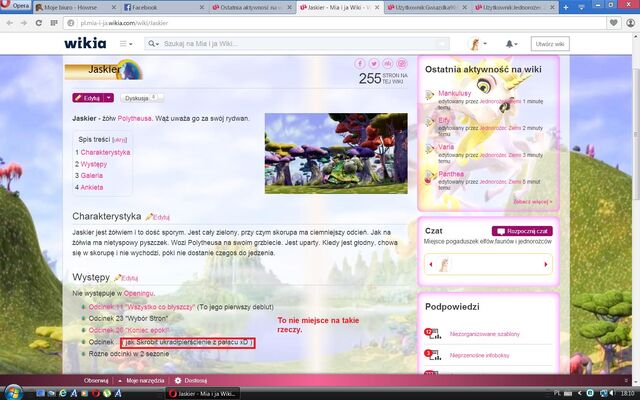Viewport: 640px width, 400px height.
Task: Click the wikia logo
Action: (x=85, y=43)
